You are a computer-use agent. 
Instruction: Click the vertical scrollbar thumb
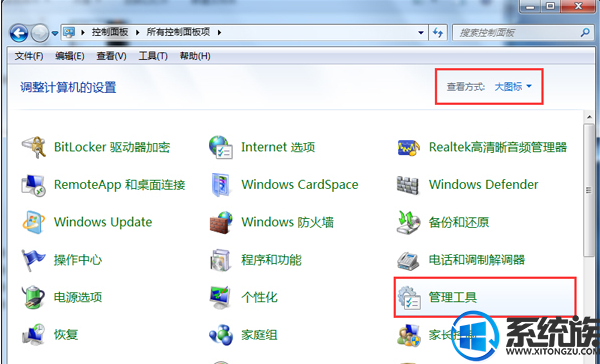click(589, 190)
